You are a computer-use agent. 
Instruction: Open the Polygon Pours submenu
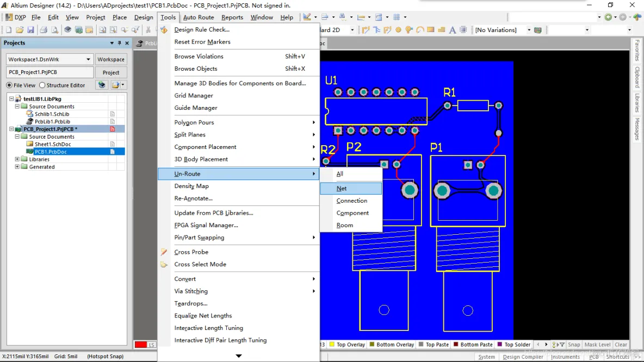[x=239, y=122]
